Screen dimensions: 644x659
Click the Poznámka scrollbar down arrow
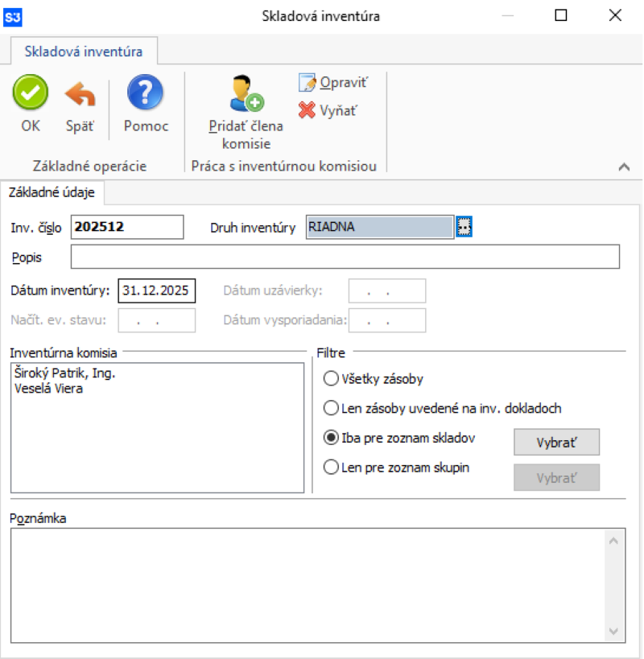coord(613,631)
